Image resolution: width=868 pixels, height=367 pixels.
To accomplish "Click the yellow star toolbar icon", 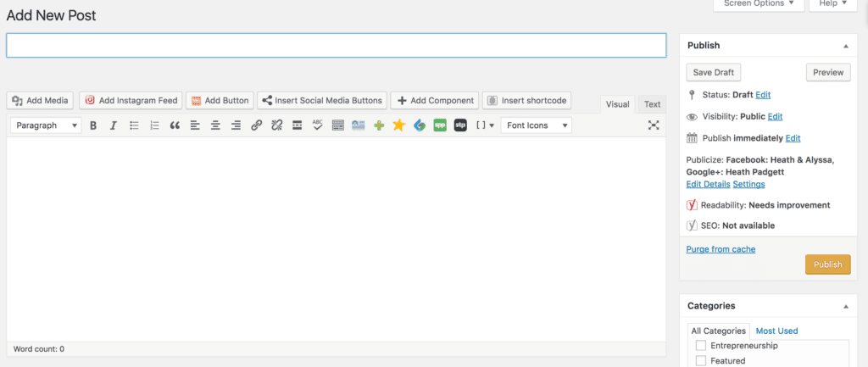I will click(x=398, y=125).
